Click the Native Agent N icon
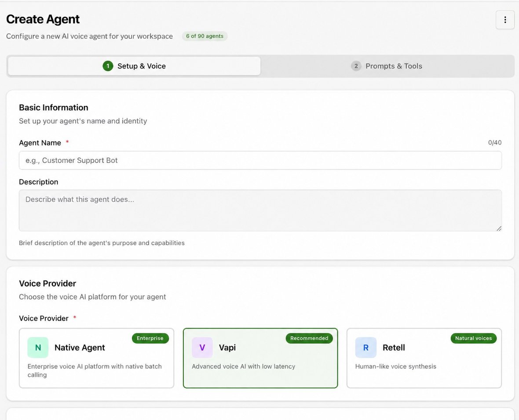This screenshot has height=420, width=519. tap(38, 348)
